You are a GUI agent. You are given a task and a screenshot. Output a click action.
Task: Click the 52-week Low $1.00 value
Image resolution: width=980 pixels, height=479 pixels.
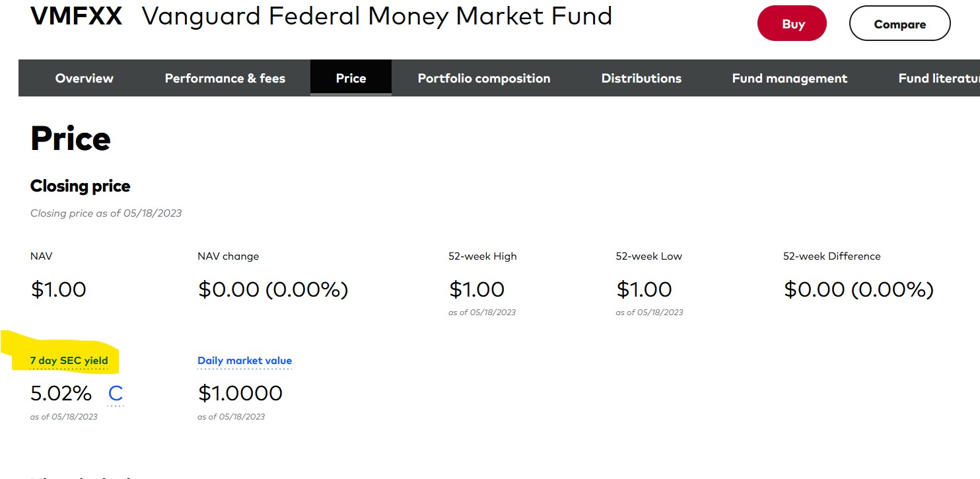coord(644,289)
